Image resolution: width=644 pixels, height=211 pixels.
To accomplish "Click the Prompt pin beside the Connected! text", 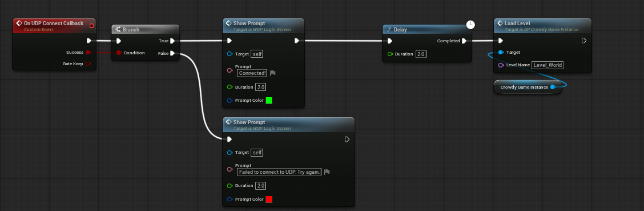I will coord(230,70).
